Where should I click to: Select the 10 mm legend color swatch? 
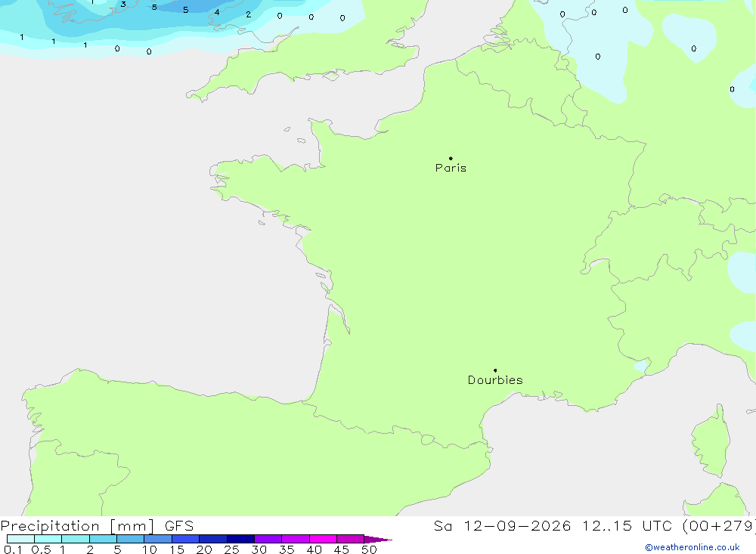158,539
